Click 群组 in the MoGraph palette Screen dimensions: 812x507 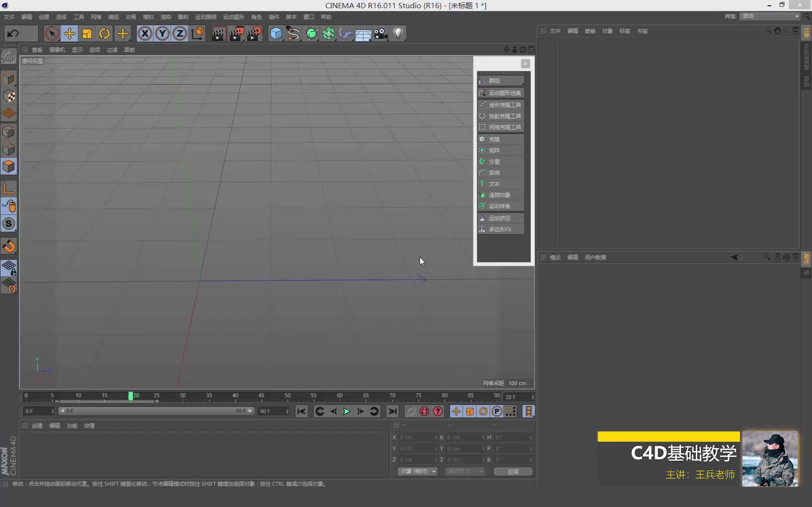coord(501,81)
